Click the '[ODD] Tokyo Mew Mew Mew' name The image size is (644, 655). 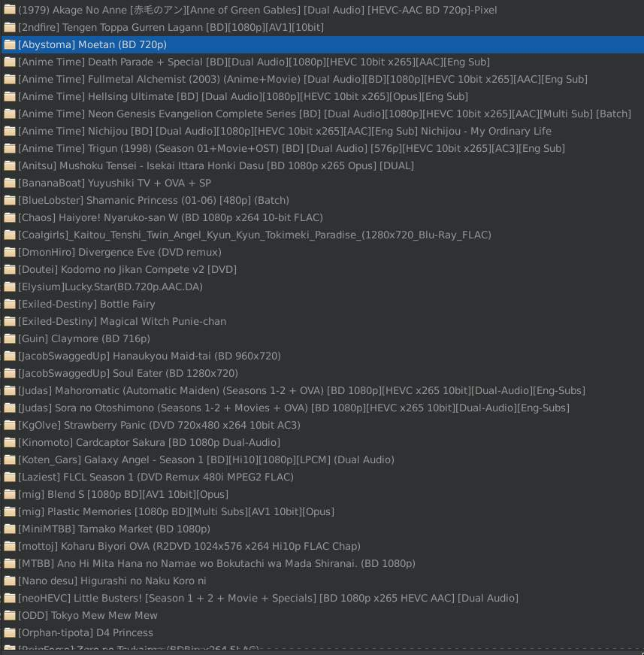coord(88,615)
